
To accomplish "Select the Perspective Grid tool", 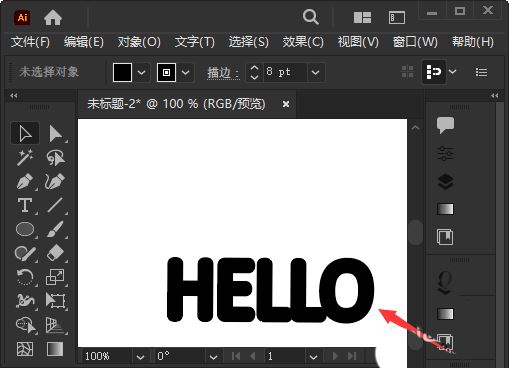I will click(x=55, y=325).
